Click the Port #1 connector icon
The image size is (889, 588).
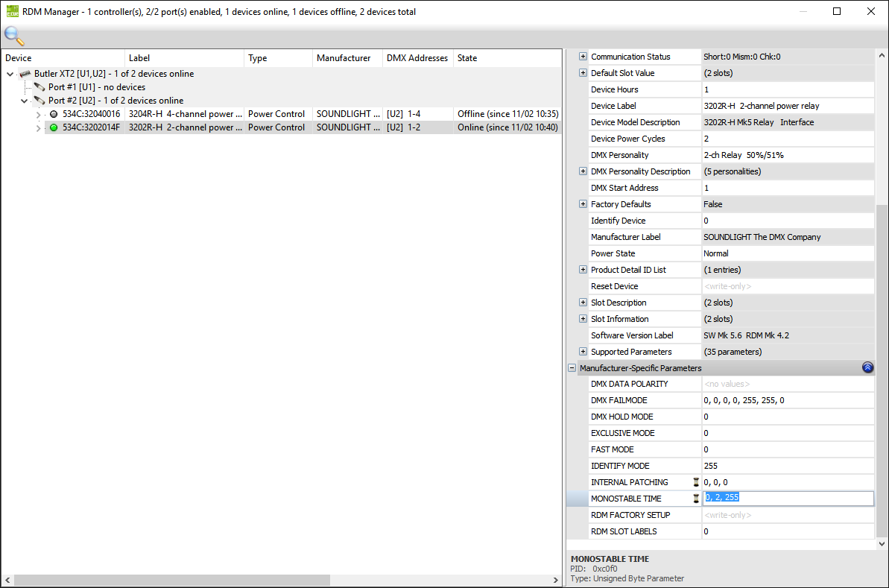point(39,87)
